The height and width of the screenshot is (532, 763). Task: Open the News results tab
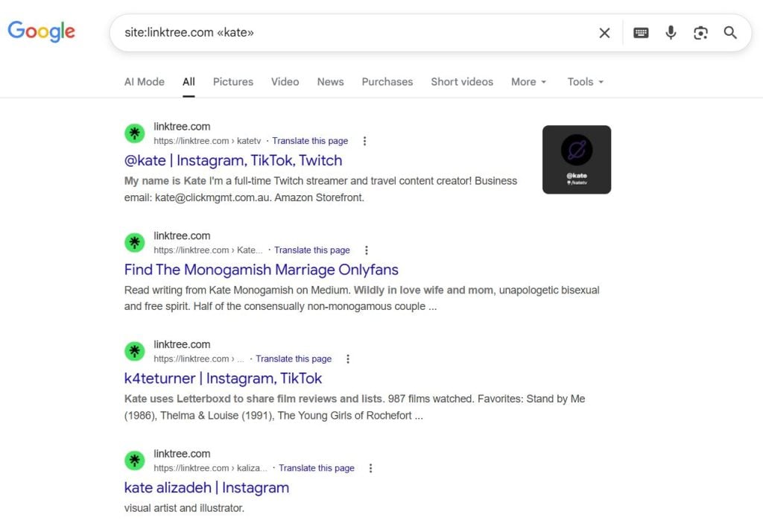pyautogui.click(x=330, y=82)
